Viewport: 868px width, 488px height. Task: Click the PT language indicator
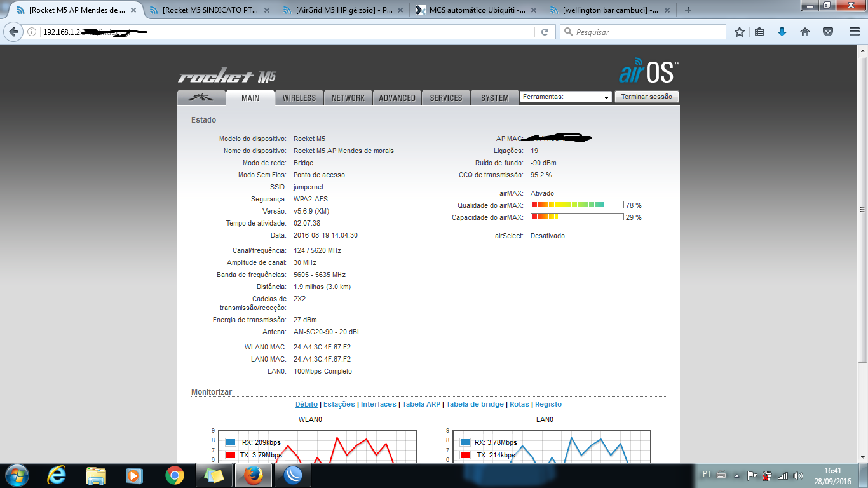pos(707,474)
